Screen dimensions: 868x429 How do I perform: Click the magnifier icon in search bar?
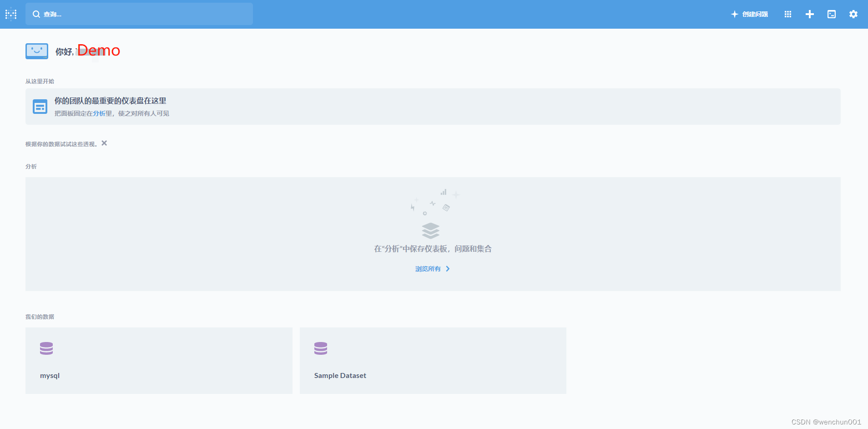(36, 14)
